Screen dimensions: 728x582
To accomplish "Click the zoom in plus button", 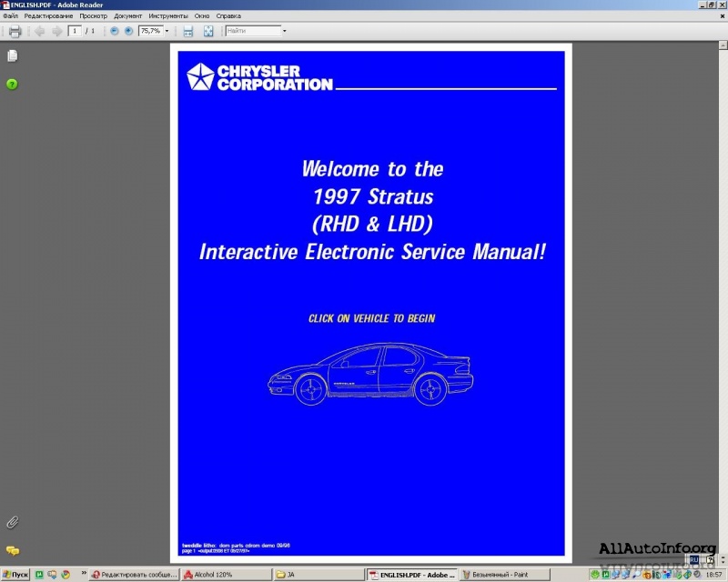I will [128, 31].
